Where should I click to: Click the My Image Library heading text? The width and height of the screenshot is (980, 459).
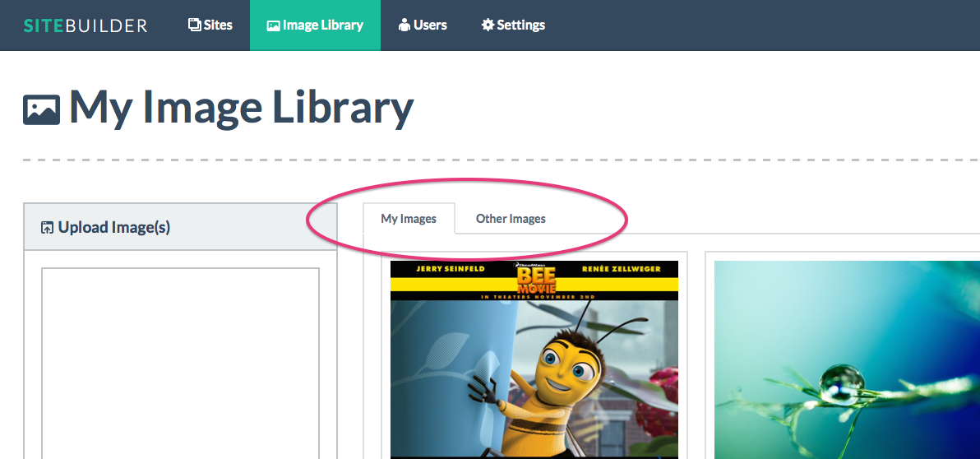[241, 108]
